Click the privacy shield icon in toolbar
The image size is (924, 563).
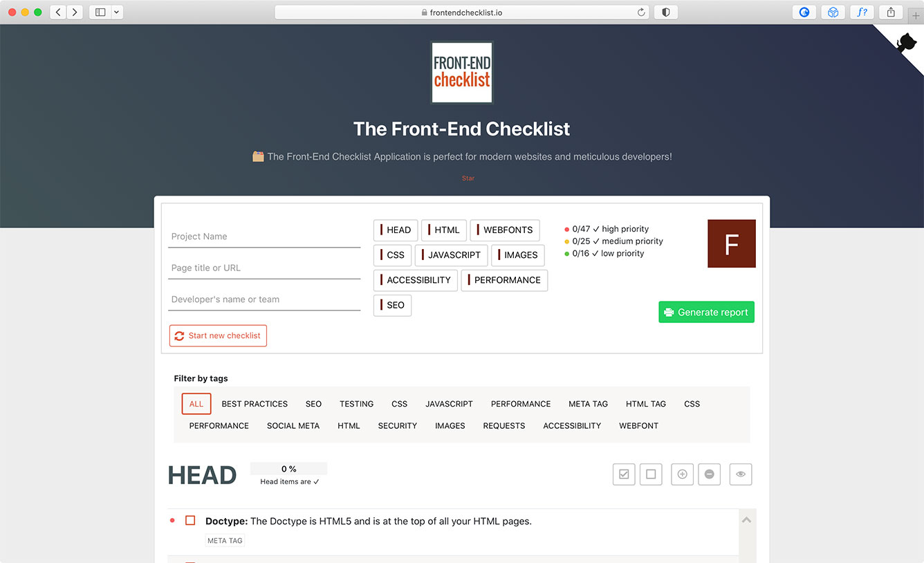666,12
